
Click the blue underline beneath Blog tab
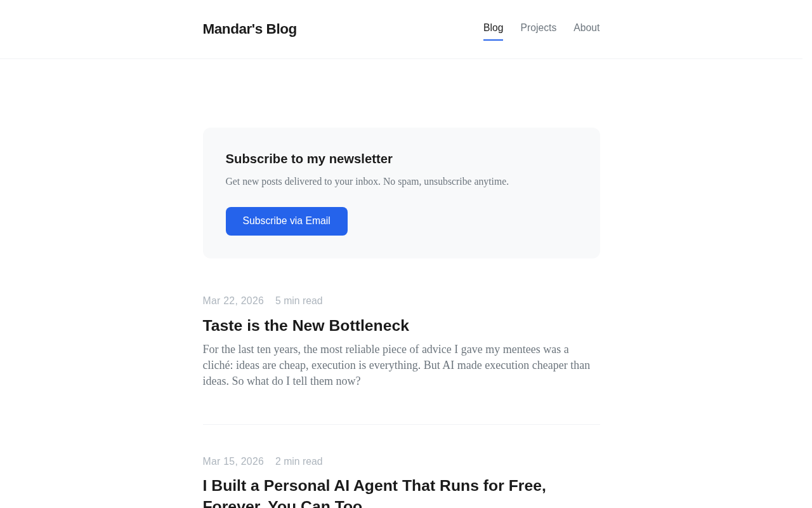click(x=493, y=40)
